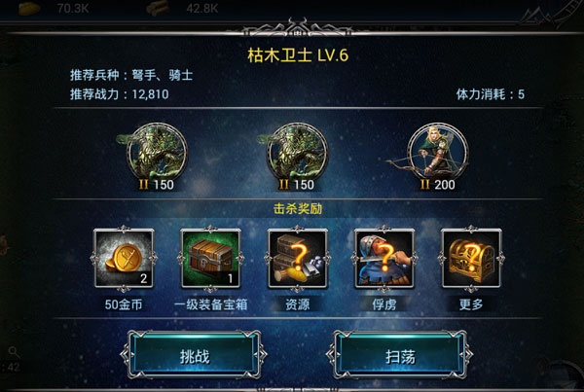Inspect the first treant enemy portrait

point(157,152)
